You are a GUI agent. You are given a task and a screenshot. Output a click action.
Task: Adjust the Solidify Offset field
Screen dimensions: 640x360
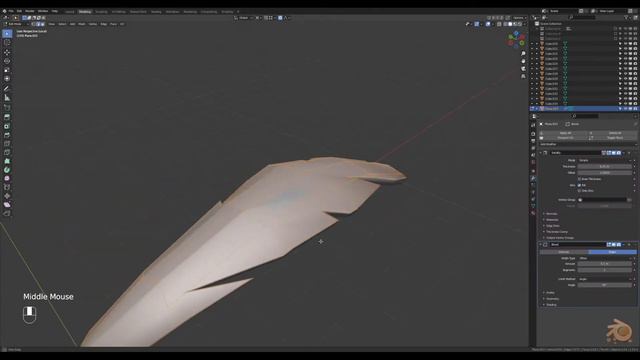604,173
